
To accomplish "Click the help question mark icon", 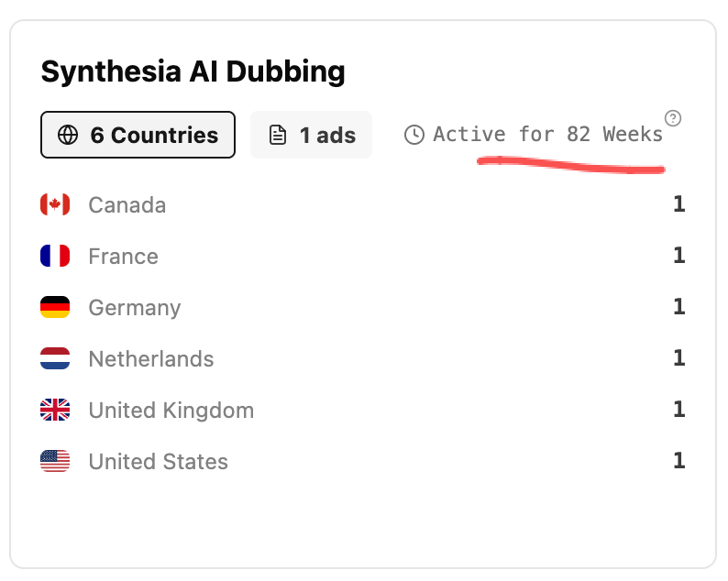I will [x=673, y=118].
